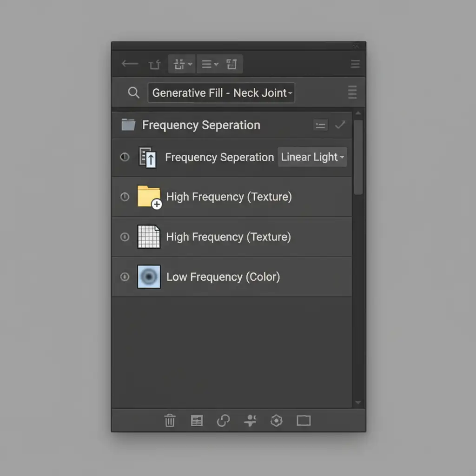
Task: Click the back arrow icon
Action: click(130, 64)
